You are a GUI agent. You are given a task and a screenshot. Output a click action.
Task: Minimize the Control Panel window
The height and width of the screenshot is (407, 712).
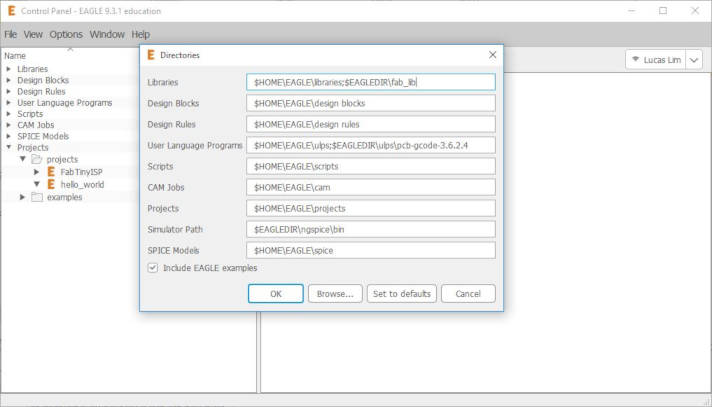(x=632, y=11)
